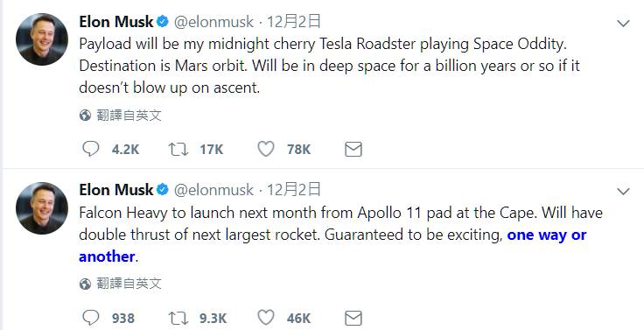Screen dimensions: 644x330
Task: Open @elonmusk handle on the second tweet
Action: coord(214,190)
